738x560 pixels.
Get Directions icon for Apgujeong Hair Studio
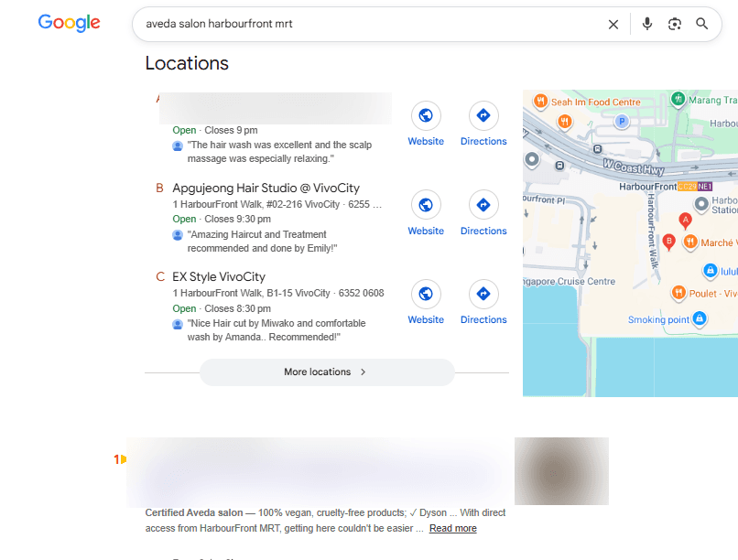483,205
